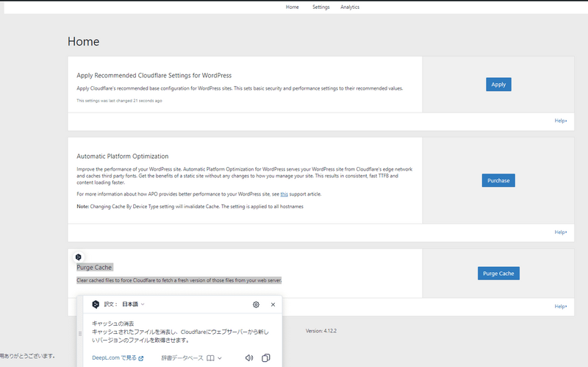The image size is (588, 367).
Task: Click the Purge Cache heading text
Action: [x=94, y=268]
